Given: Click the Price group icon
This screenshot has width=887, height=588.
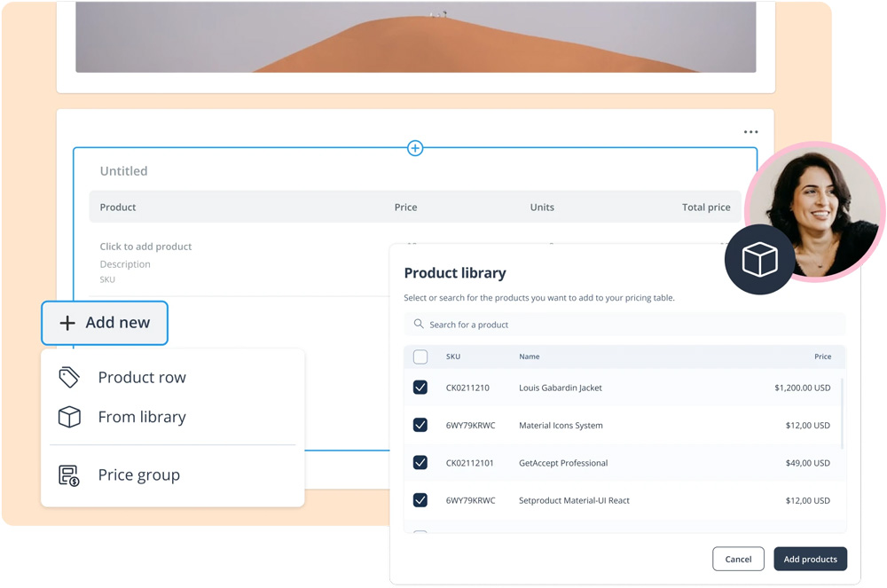Looking at the screenshot, I should pos(69,475).
